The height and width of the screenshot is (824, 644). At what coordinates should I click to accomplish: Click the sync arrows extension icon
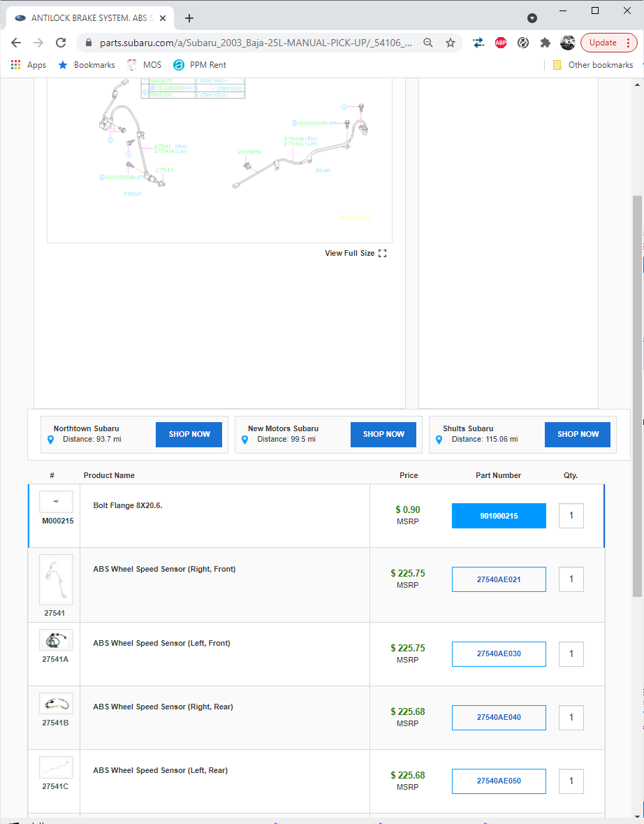[478, 43]
